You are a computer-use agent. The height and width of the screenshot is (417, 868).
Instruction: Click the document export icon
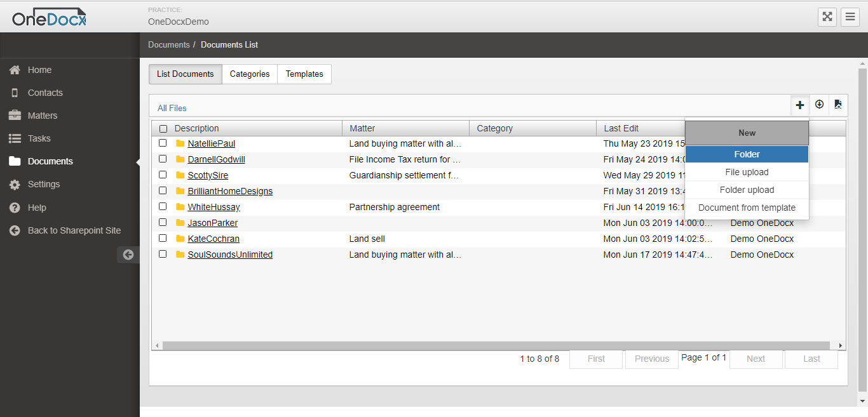[x=838, y=105]
